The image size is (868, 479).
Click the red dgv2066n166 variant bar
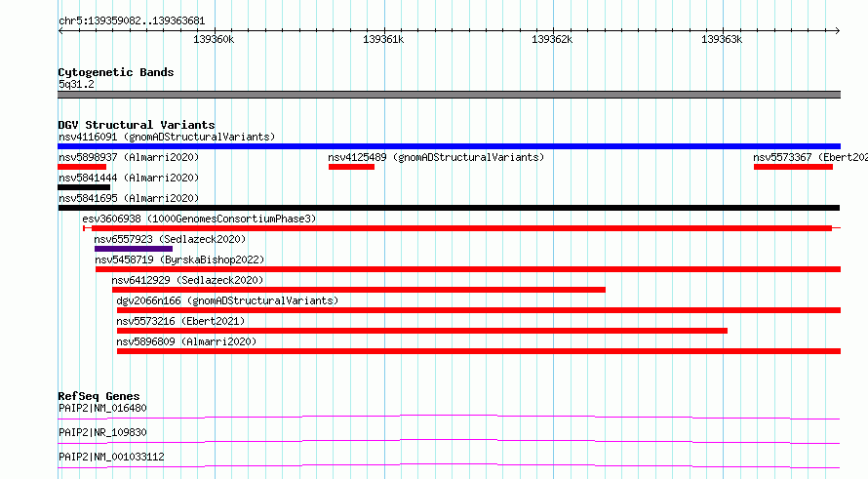pyautogui.click(x=479, y=310)
